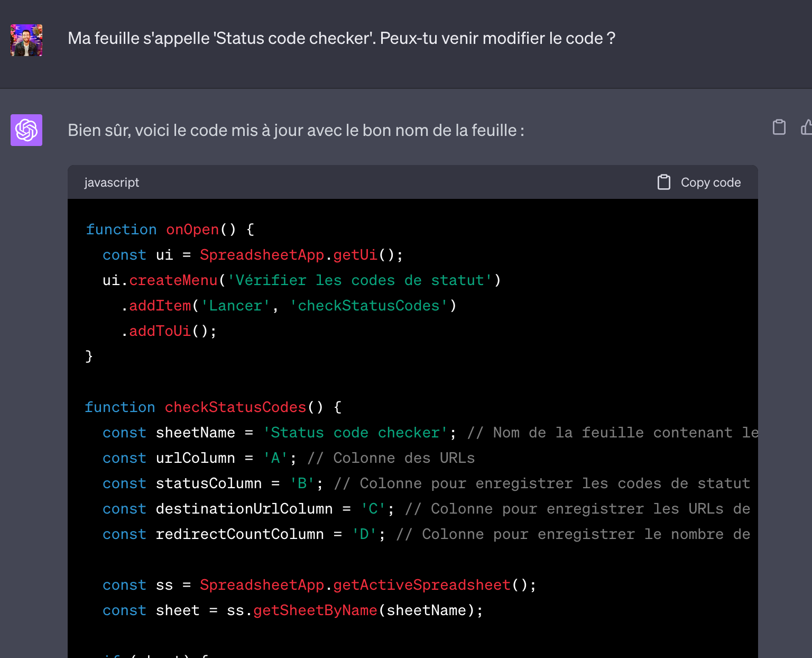Screen dimensions: 812x658
Task: Click the 'Lancer' menu item string
Action: tap(235, 306)
